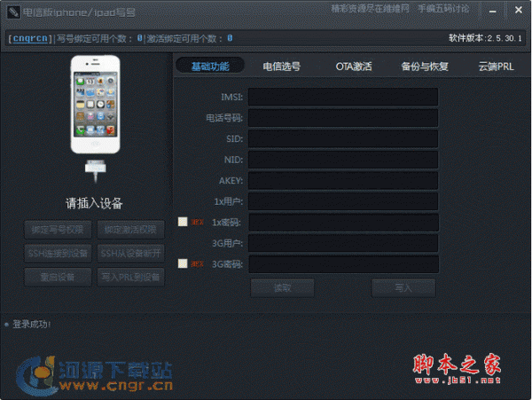This screenshot has height=400, width=532.
Task: Click the 激活绑定可用个数 count text
Action: 190,38
